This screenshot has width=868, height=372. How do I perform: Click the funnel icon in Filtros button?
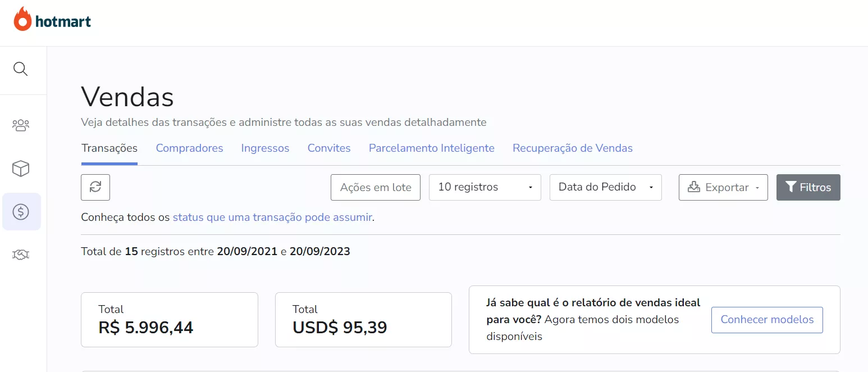pos(791,187)
